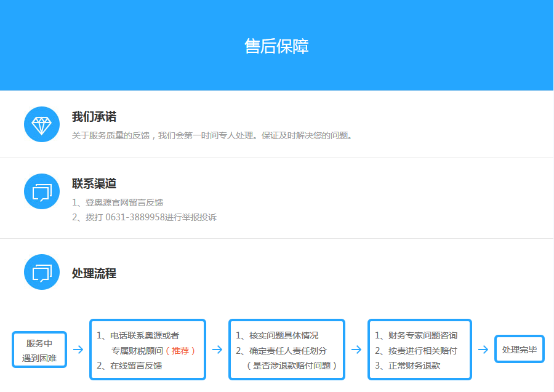Image resolution: width=554 pixels, height=392 pixels.
Task: Click the arrow pointing to 处理完毕 box
Action: coord(483,350)
